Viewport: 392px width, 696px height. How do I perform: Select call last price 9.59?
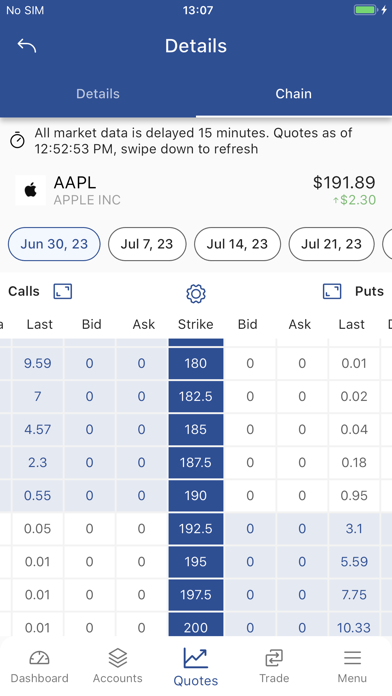[38, 364]
